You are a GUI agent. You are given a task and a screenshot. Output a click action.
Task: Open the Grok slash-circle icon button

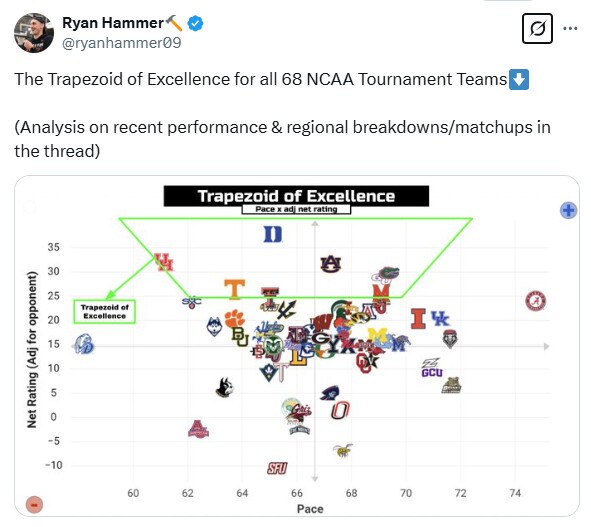pos(537,29)
